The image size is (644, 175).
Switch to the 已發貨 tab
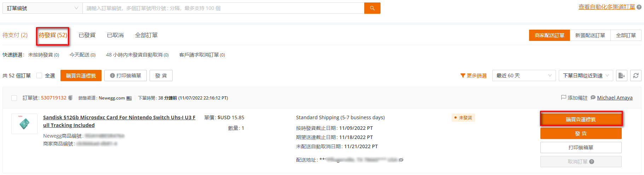tap(87, 35)
